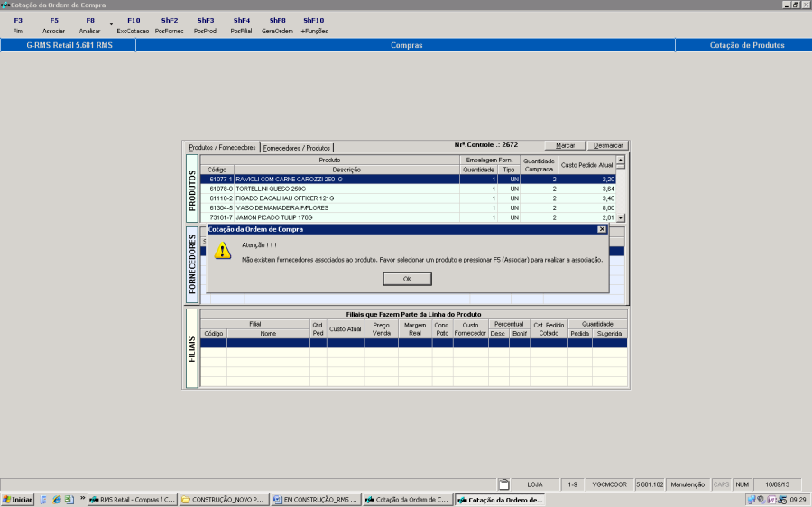
Task: Click the PRODUTOS vertical section label
Action: [x=192, y=189]
